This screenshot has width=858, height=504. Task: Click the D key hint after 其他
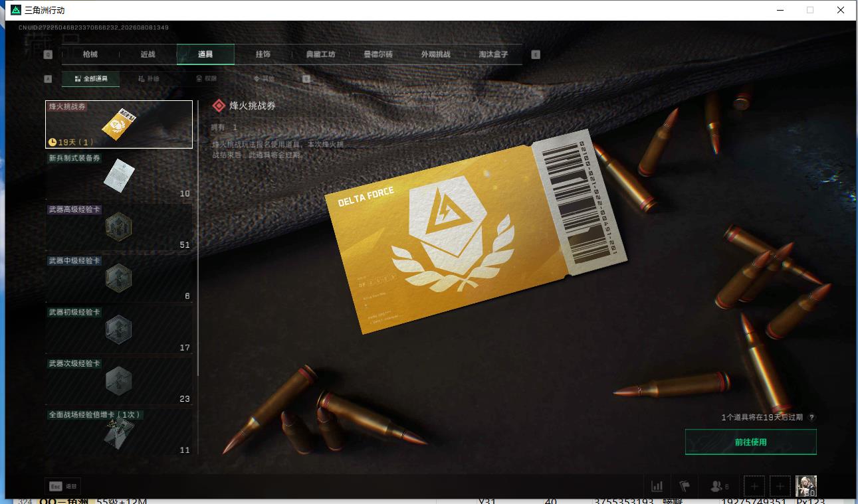coord(306,78)
